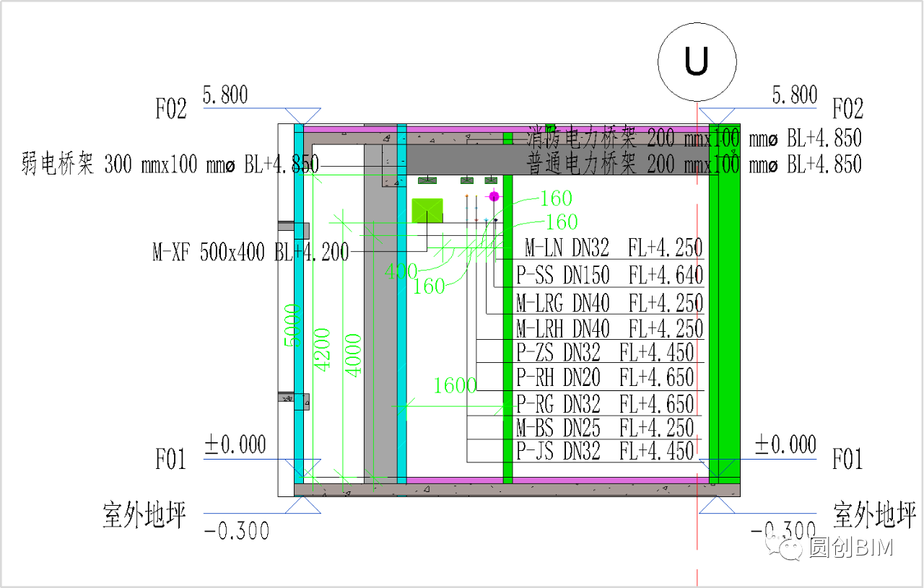
Task: Click the P-JS DN32 FL+4.450 tag
Action: (605, 452)
